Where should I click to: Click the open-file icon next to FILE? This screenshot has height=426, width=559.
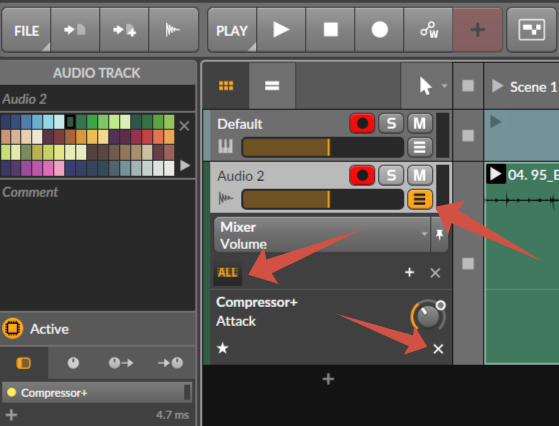click(75, 31)
